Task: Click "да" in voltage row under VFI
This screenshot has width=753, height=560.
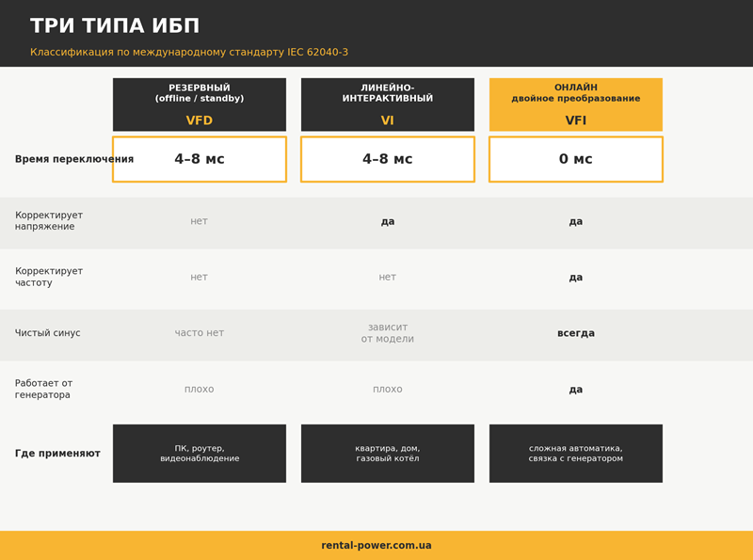Action: point(576,221)
